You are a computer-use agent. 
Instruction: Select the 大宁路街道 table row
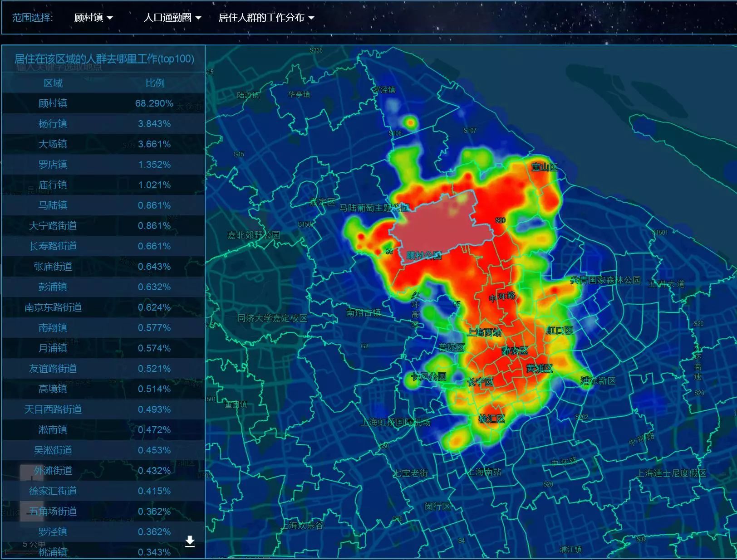[103, 226]
